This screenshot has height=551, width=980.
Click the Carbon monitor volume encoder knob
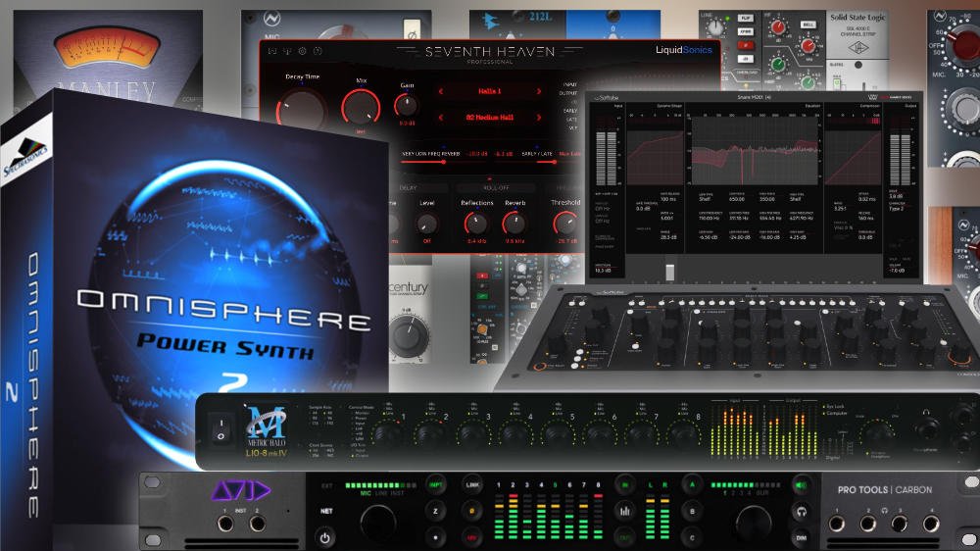point(754,524)
